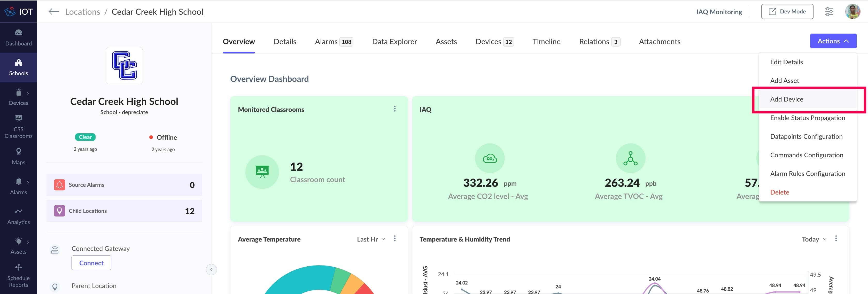Click the back arrow beside Locations
The image size is (868, 294).
(53, 12)
